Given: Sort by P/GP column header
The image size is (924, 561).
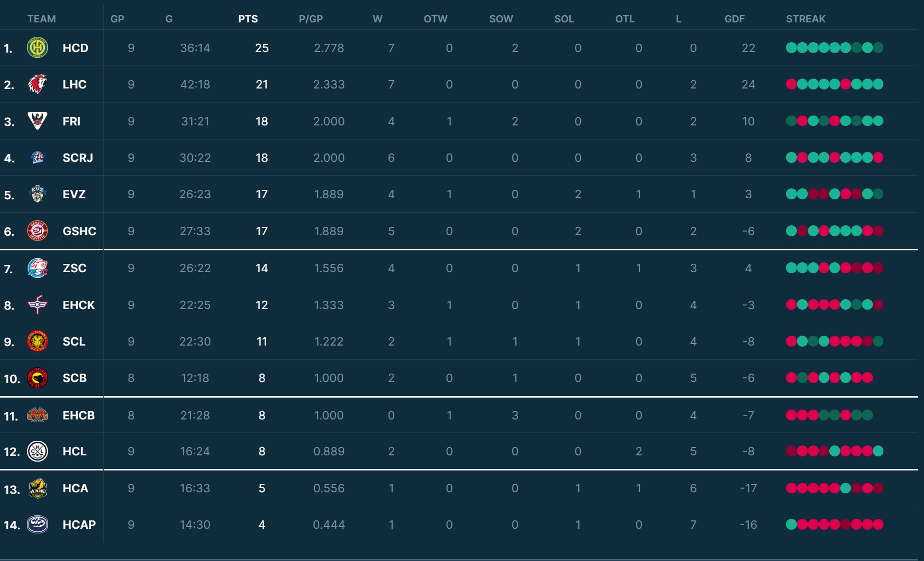Looking at the screenshot, I should (311, 19).
